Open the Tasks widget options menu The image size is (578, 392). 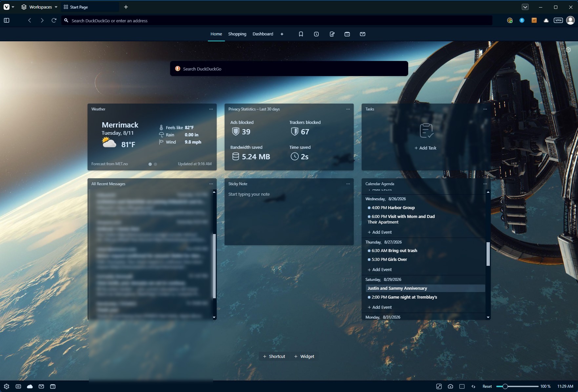[485, 109]
